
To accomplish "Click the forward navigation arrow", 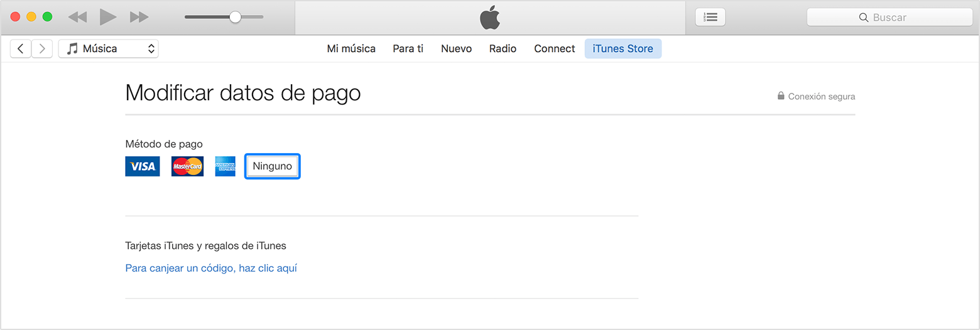I will [42, 48].
